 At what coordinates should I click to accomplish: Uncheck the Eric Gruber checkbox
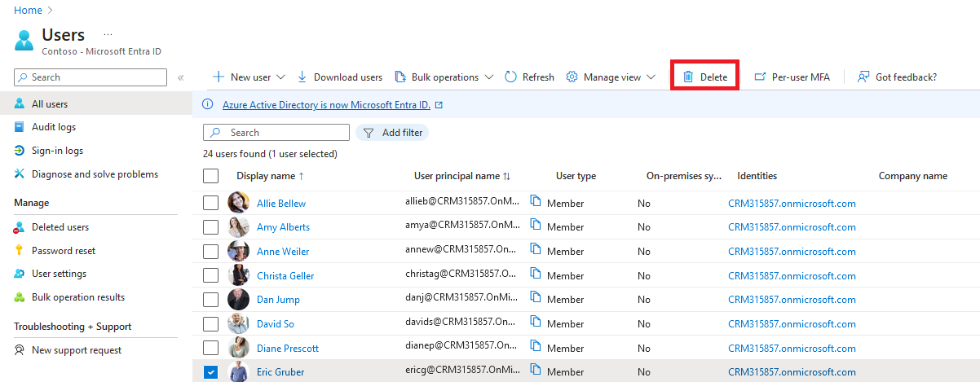point(210,372)
